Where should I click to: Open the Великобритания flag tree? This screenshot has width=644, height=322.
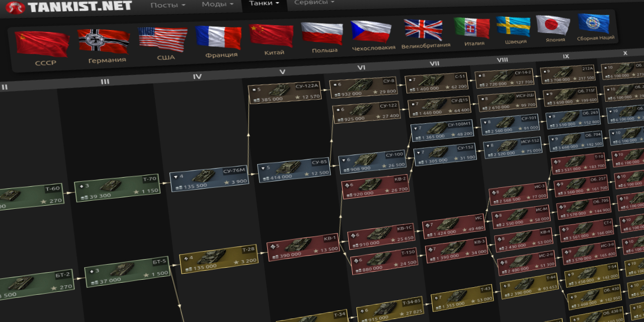(423, 30)
